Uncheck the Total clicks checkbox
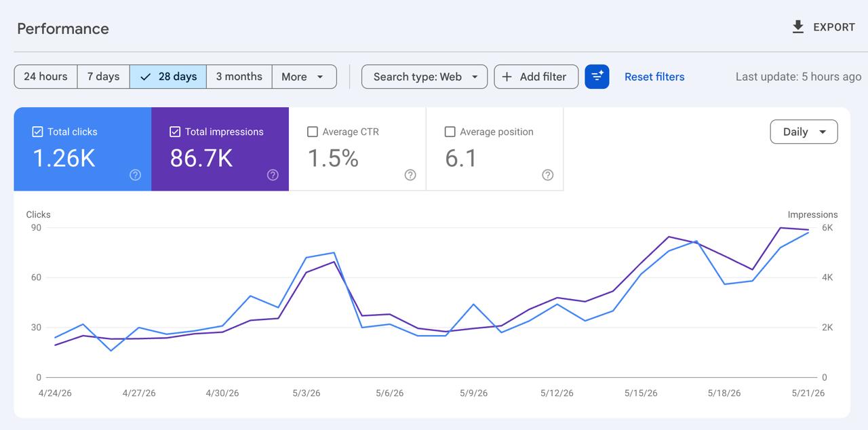 pos(38,132)
